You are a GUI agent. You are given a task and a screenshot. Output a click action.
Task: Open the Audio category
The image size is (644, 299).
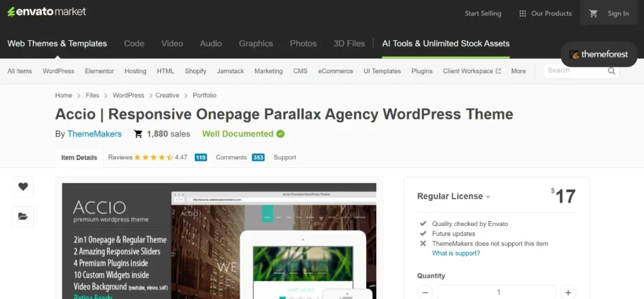tap(211, 43)
